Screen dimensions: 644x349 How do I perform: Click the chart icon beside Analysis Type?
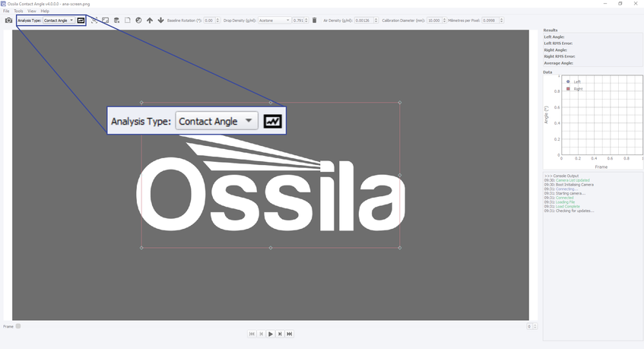tap(81, 20)
